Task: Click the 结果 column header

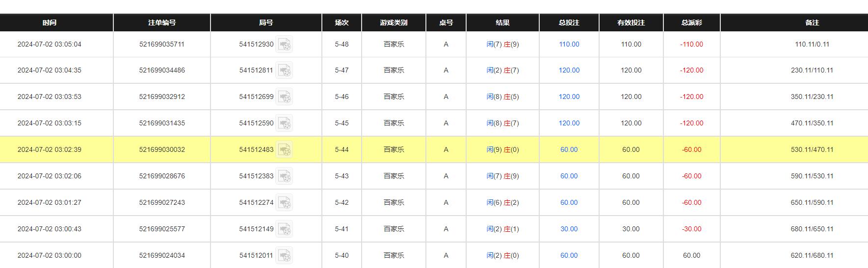Action: (502, 23)
